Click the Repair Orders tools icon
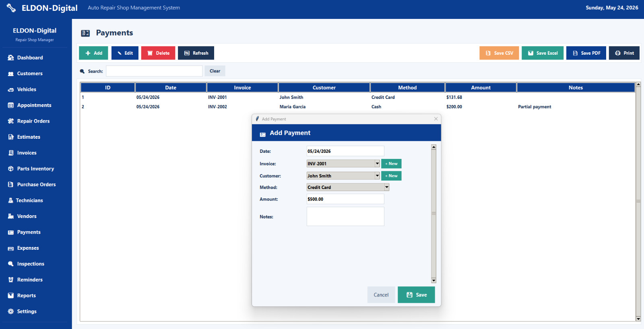Image resolution: width=644 pixels, height=329 pixels. coord(11,121)
